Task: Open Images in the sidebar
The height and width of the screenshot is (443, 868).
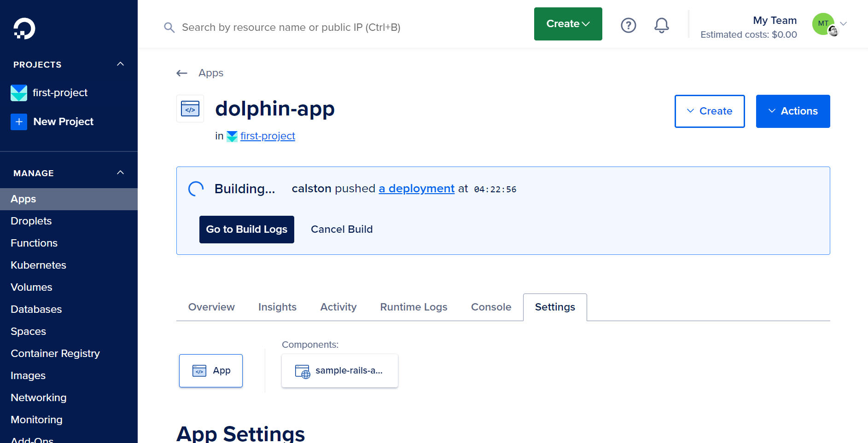Action: click(x=69, y=376)
